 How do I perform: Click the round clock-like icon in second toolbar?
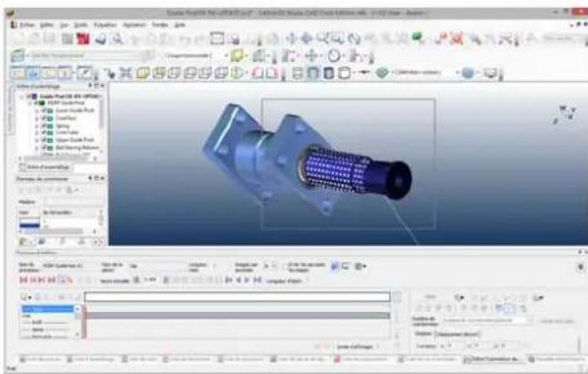(334, 56)
